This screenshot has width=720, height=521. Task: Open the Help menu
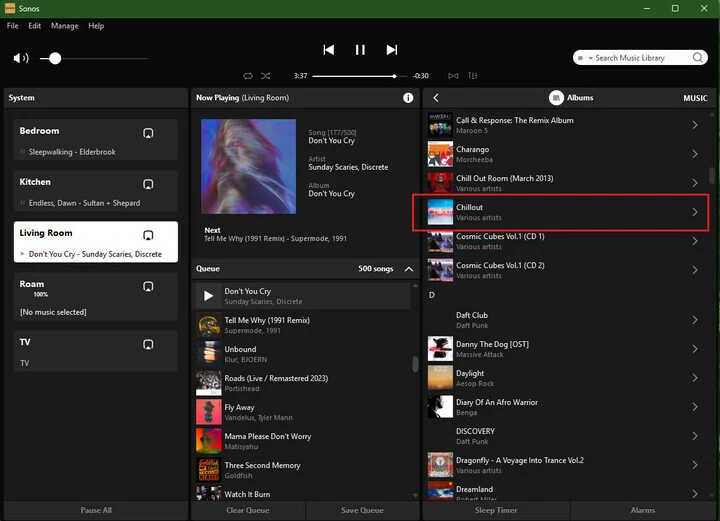[x=96, y=26]
